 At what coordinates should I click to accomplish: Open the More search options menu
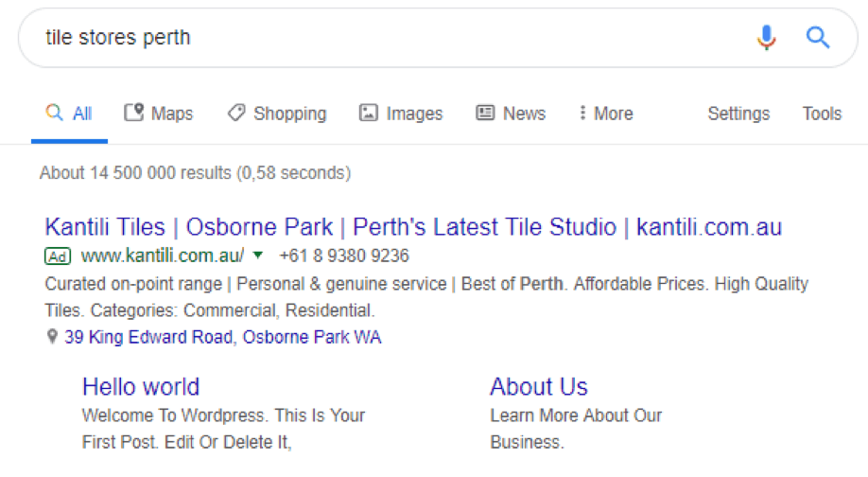pyautogui.click(x=605, y=114)
